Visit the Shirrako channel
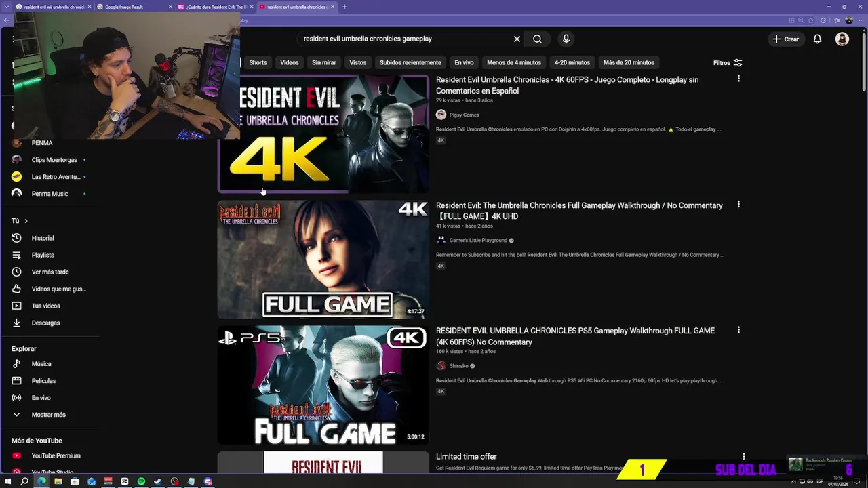This screenshot has height=488, width=868. (x=459, y=366)
